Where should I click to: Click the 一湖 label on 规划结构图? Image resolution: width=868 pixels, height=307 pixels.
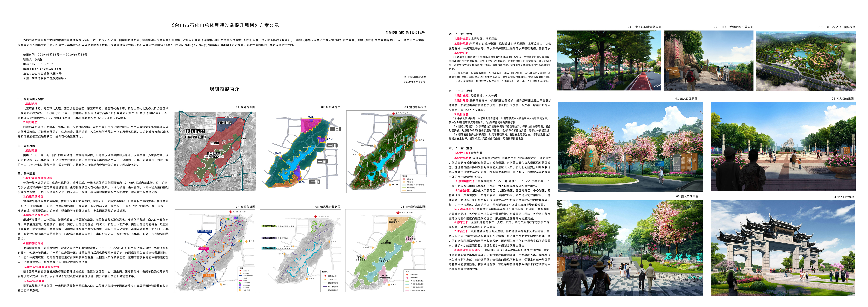[322, 161]
